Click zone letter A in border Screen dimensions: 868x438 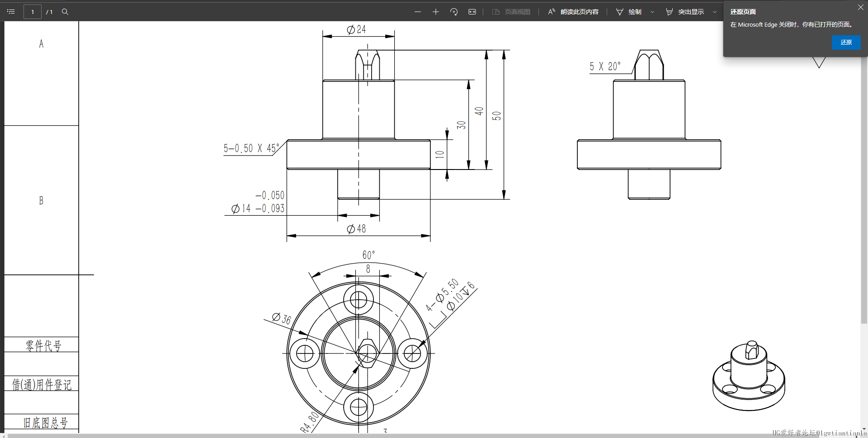[41, 44]
